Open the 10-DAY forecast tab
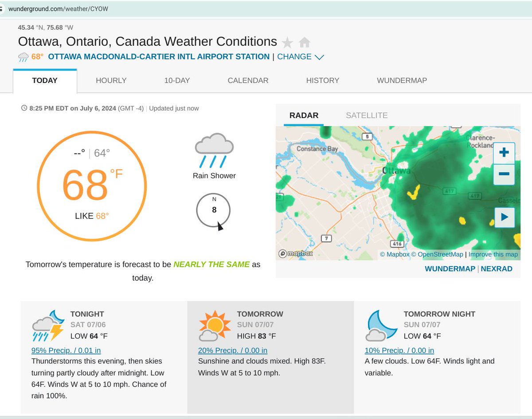Image resolution: width=532 pixels, height=419 pixels. [x=177, y=81]
